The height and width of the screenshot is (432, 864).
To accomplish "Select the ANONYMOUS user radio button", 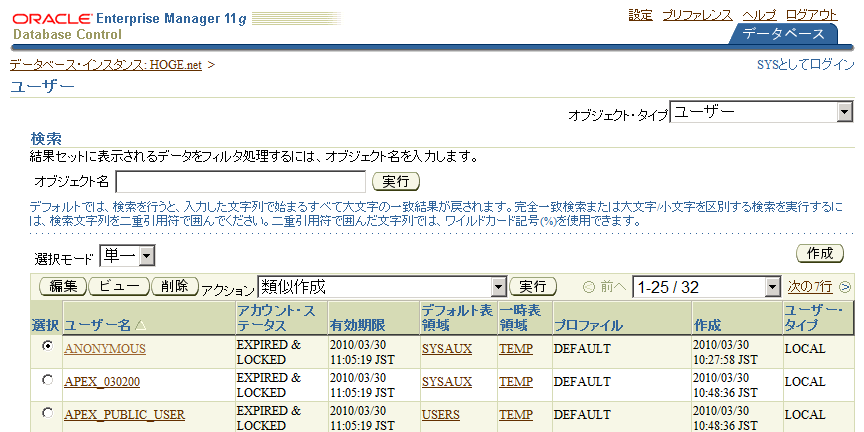I will [47, 346].
